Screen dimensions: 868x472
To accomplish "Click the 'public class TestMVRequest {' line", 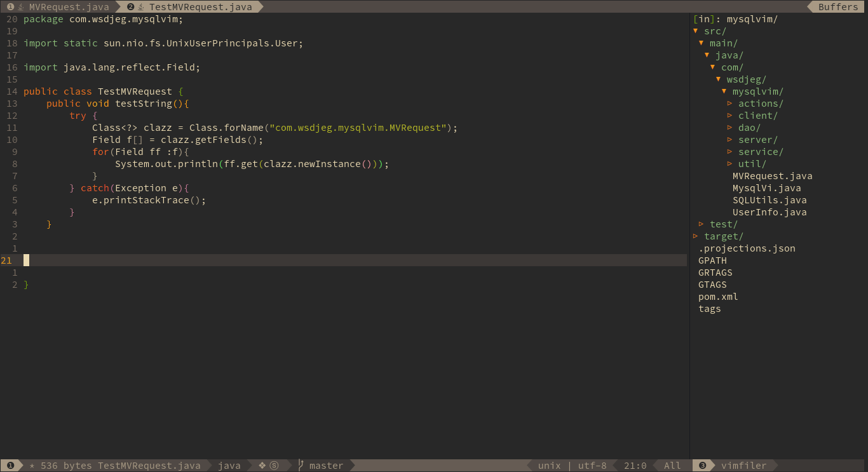I will tap(104, 91).
